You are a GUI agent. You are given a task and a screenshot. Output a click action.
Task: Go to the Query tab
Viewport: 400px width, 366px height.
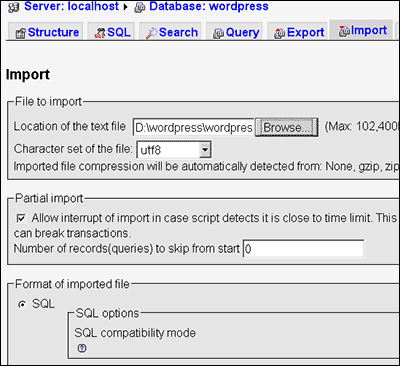pyautogui.click(x=234, y=32)
